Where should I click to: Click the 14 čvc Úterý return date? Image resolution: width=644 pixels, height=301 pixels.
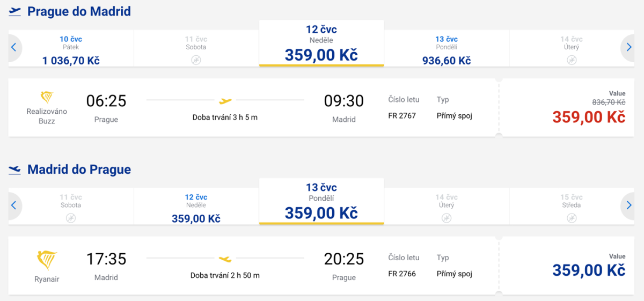[x=447, y=207]
